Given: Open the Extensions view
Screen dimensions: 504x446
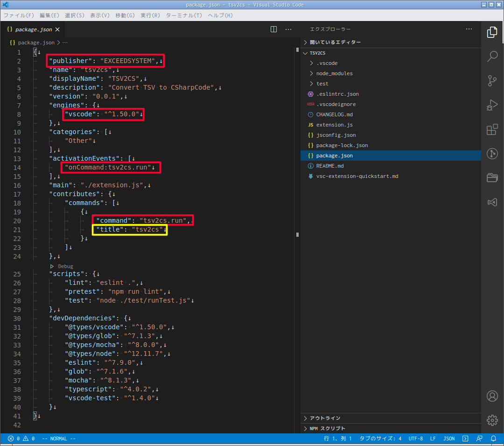Looking at the screenshot, I should 492,129.
